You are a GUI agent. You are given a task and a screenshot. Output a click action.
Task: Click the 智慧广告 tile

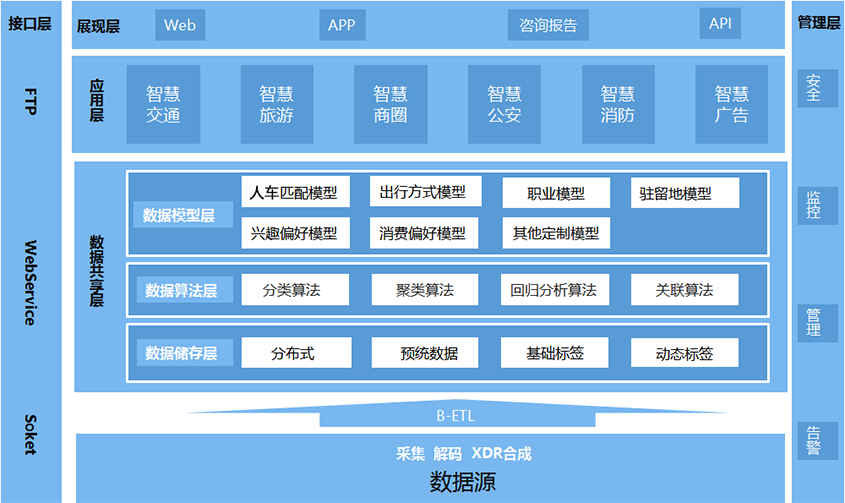point(732,105)
